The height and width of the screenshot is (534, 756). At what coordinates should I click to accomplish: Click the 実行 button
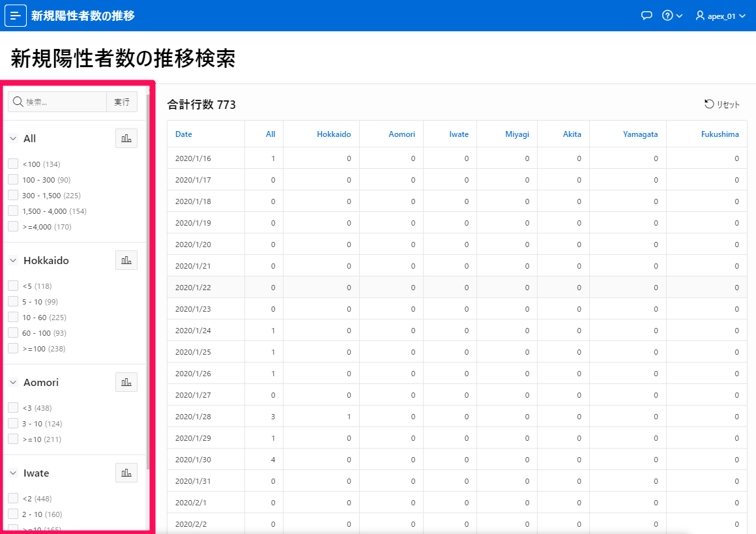click(122, 102)
